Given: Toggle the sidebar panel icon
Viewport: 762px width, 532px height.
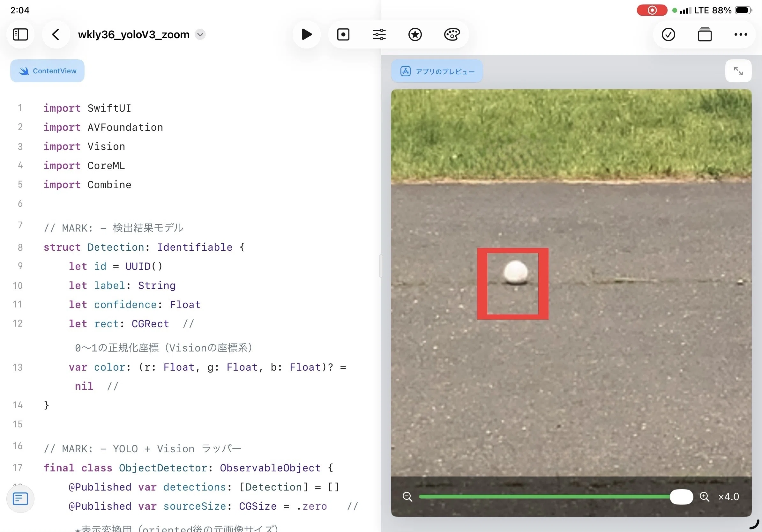Looking at the screenshot, I should [x=20, y=34].
